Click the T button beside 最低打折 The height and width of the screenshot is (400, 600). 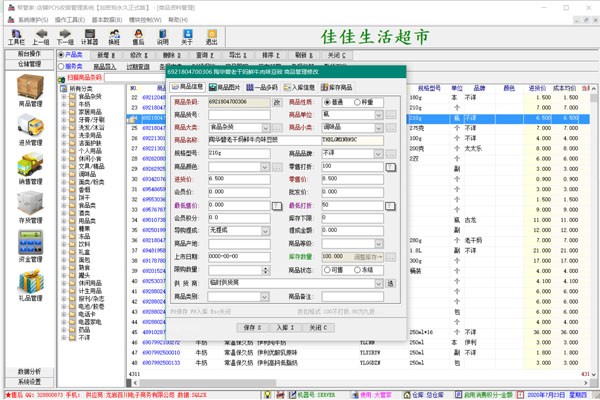pos(390,206)
